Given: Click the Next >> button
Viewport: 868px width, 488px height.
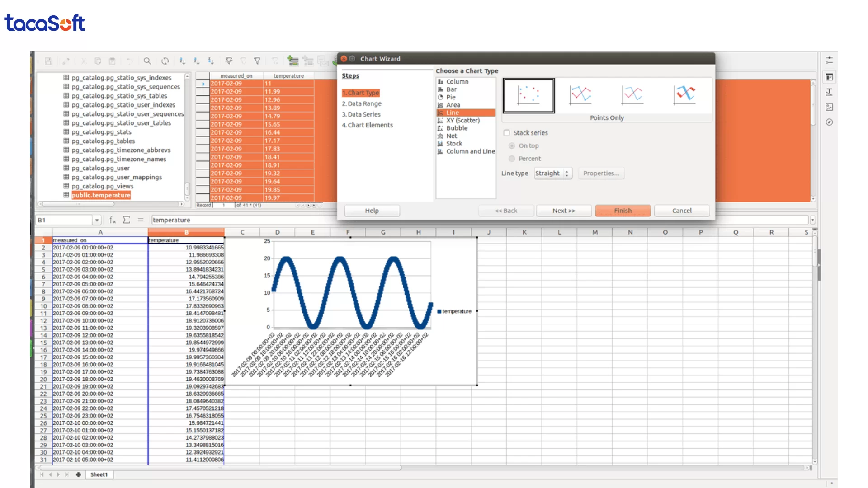Looking at the screenshot, I should pyautogui.click(x=564, y=211).
